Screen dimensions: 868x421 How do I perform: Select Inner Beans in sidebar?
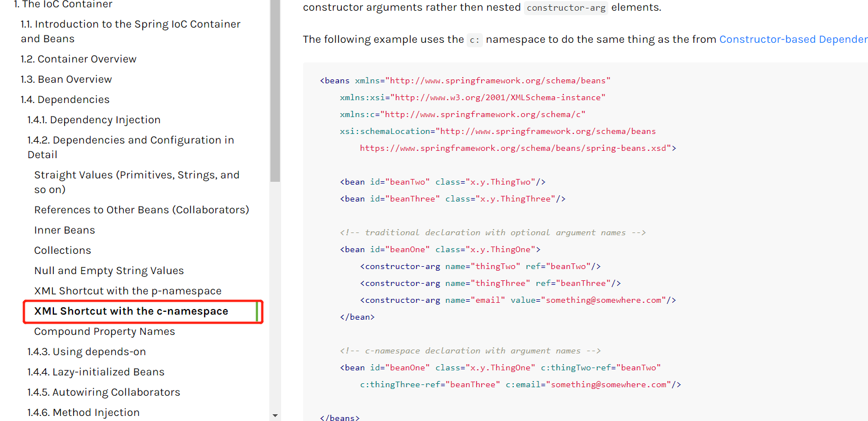(x=65, y=230)
